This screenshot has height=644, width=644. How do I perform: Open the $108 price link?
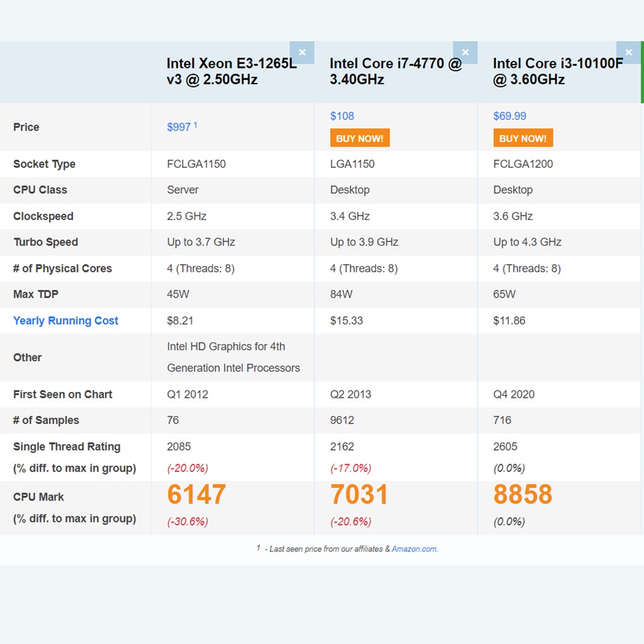(x=342, y=116)
